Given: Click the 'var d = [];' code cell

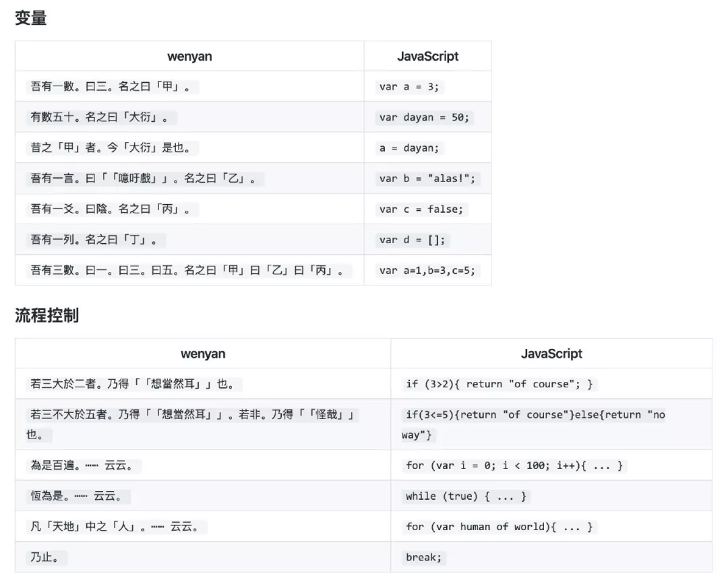Looking at the screenshot, I should [x=412, y=240].
